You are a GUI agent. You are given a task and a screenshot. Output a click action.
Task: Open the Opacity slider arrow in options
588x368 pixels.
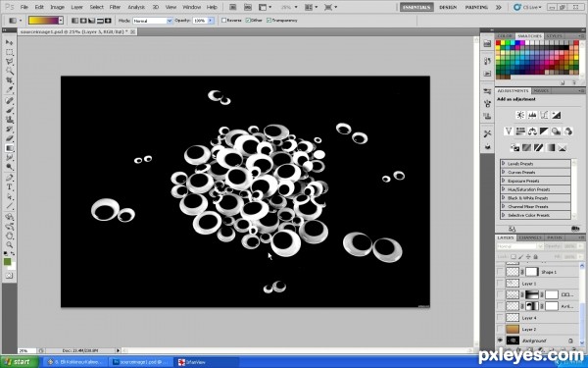(x=211, y=21)
